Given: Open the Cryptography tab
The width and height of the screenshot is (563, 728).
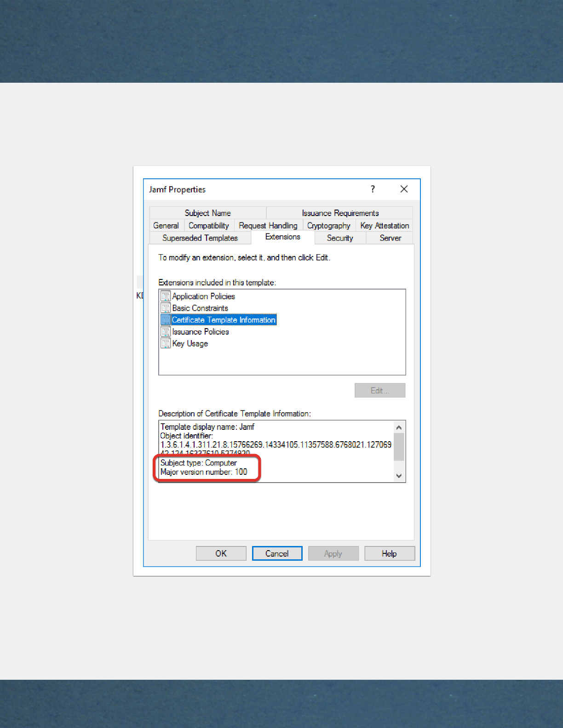Looking at the screenshot, I should click(329, 225).
